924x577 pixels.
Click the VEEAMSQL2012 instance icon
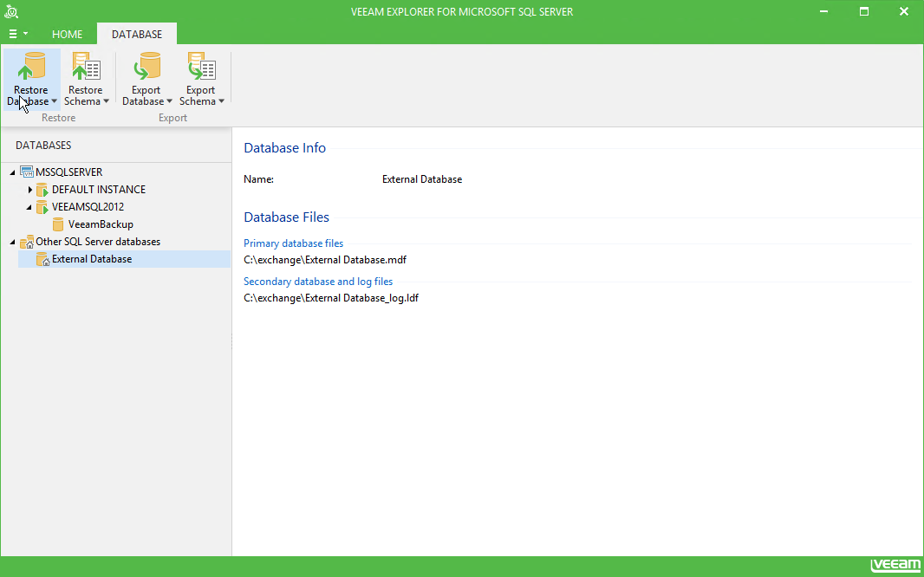point(42,207)
